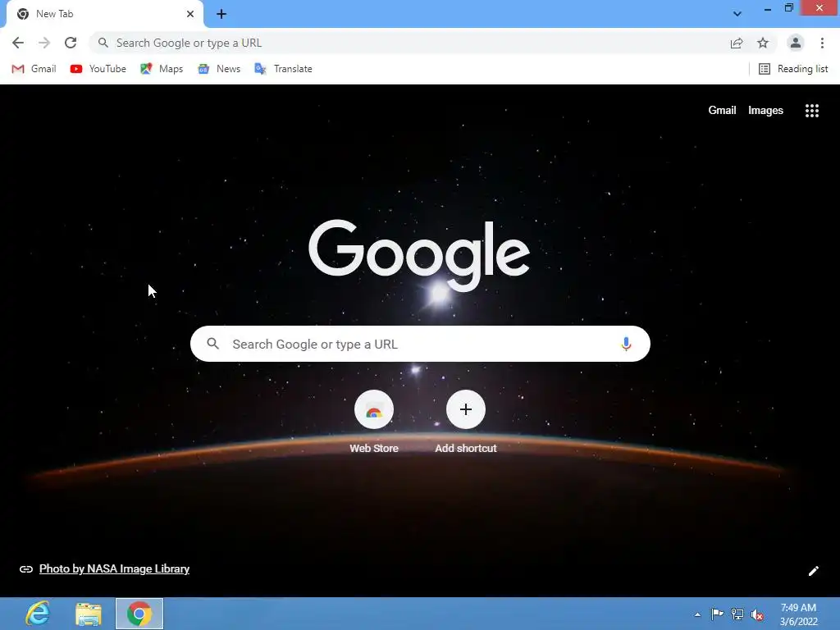This screenshot has width=840, height=630.
Task: Open the Chrome profile avatar menu
Action: click(796, 43)
